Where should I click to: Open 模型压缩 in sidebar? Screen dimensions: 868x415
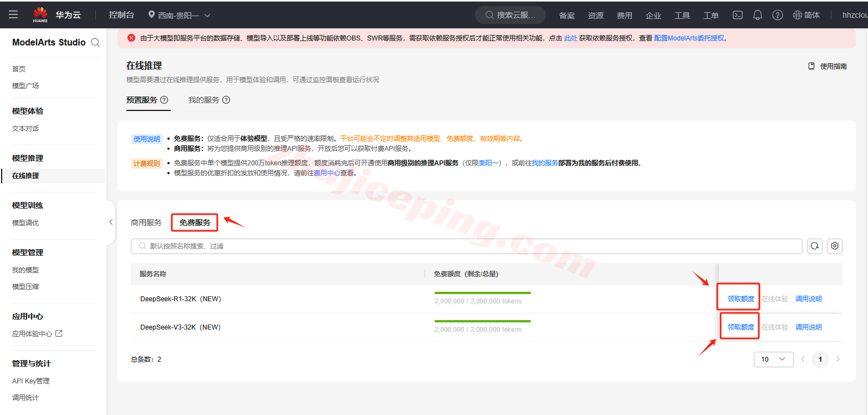[25, 286]
